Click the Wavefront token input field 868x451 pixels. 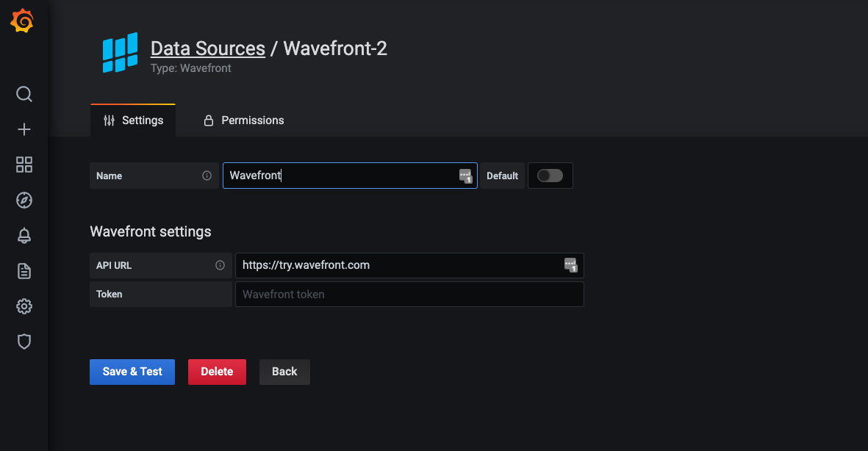[409, 295]
